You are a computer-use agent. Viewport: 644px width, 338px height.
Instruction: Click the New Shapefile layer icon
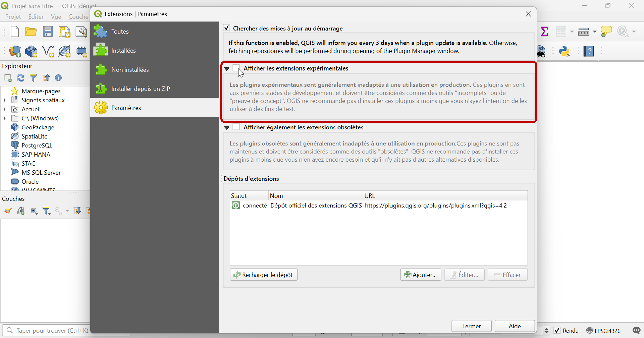coord(48,51)
